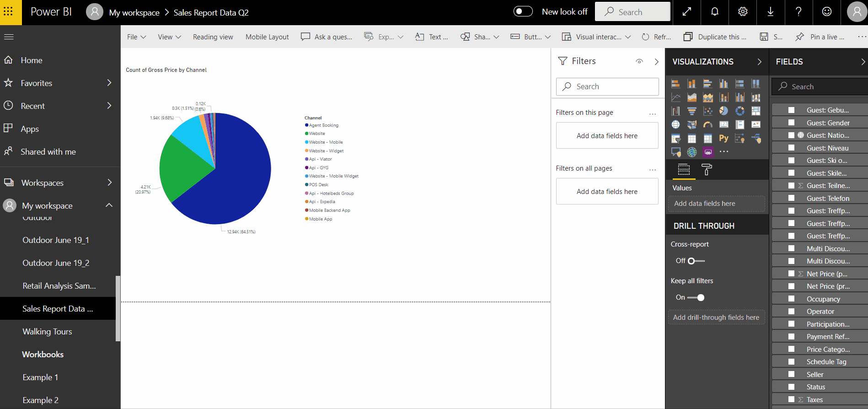Click the Fields pane Search field
This screenshot has width=868, height=409.
[x=820, y=86]
